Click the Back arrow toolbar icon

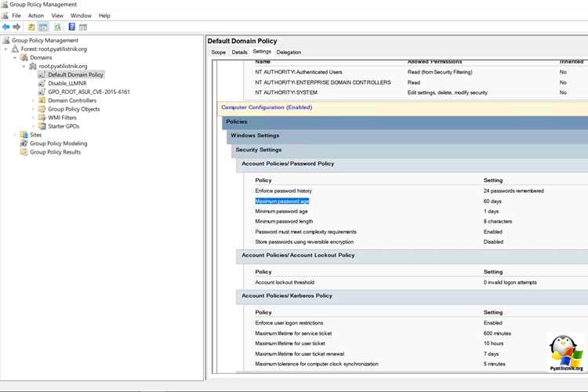click(5, 27)
